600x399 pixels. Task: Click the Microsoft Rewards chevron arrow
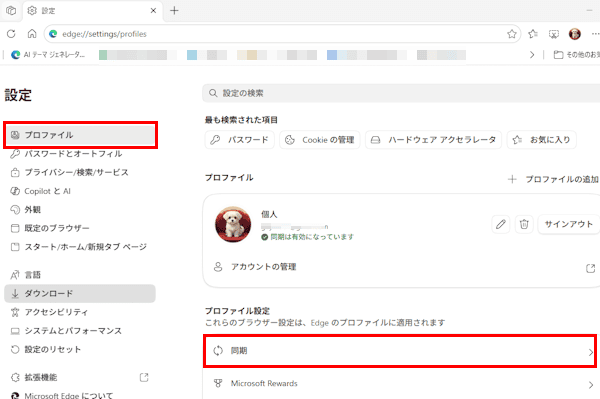point(591,385)
